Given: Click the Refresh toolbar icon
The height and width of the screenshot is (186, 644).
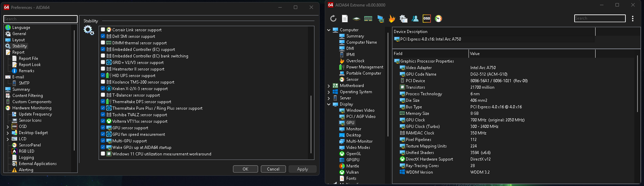Looking at the screenshot, I should [333, 19].
